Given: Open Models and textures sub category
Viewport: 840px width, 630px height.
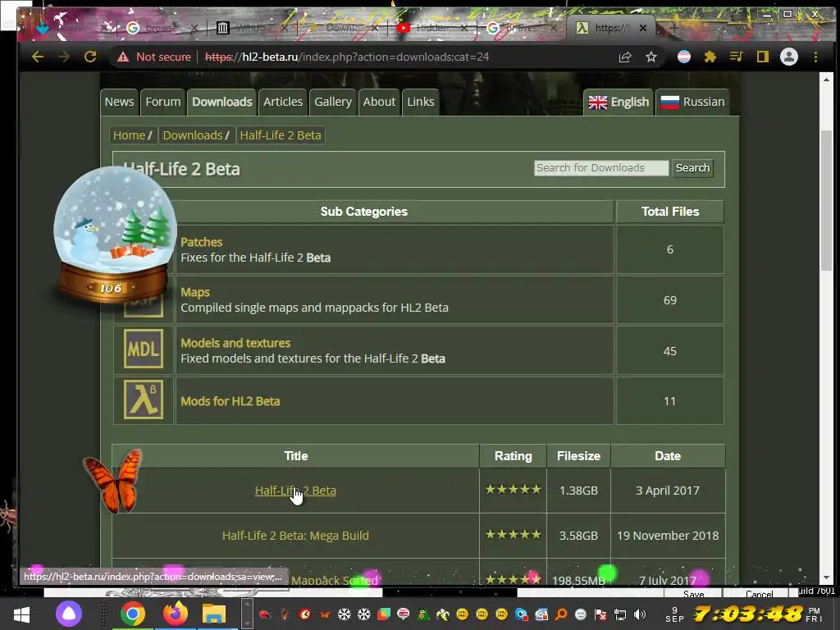Looking at the screenshot, I should click(x=235, y=344).
